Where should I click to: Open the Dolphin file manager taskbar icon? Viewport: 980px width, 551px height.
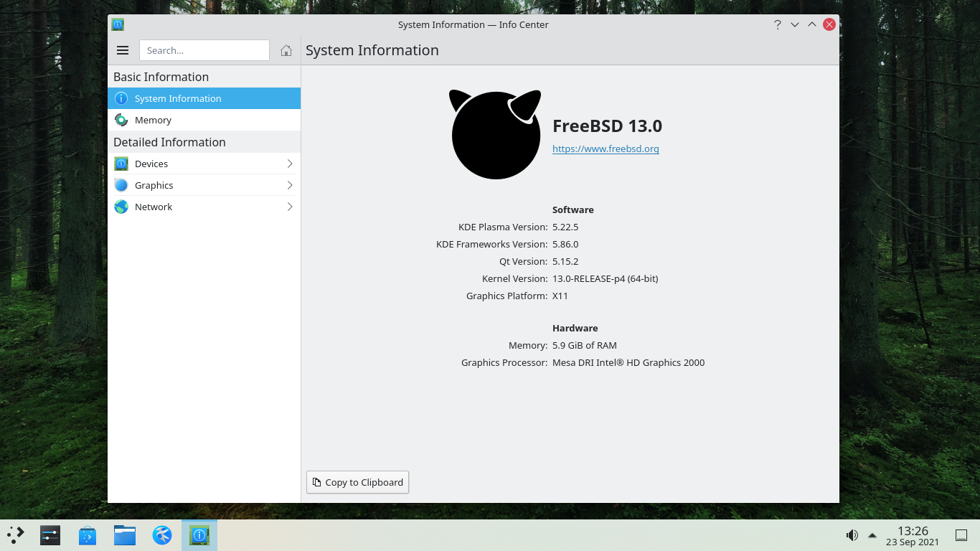tap(125, 535)
